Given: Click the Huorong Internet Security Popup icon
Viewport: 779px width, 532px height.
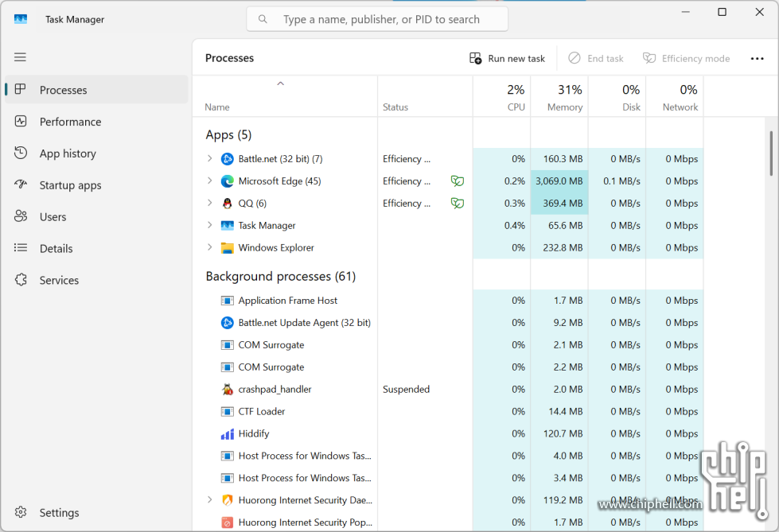Looking at the screenshot, I should click(227, 522).
